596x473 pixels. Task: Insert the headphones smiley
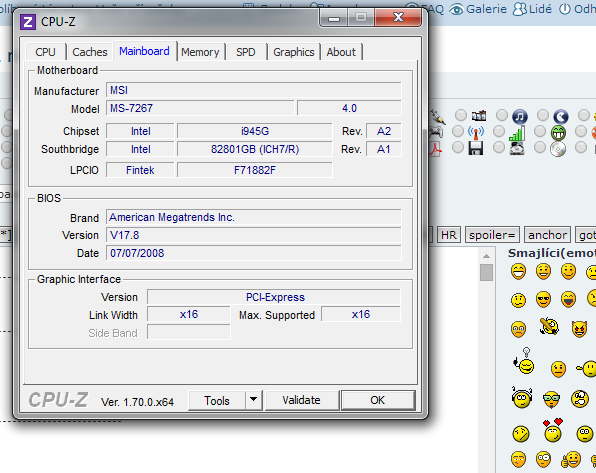click(522, 398)
